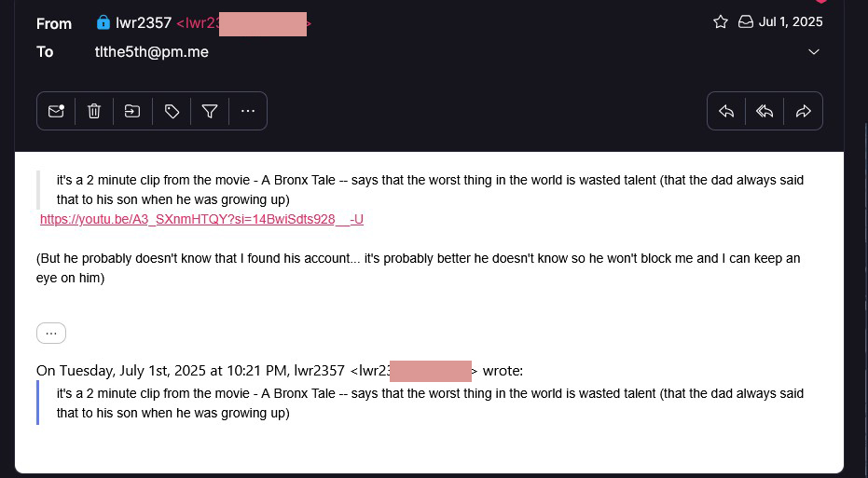
Task: Move this email to trash
Action: pyautogui.click(x=94, y=111)
